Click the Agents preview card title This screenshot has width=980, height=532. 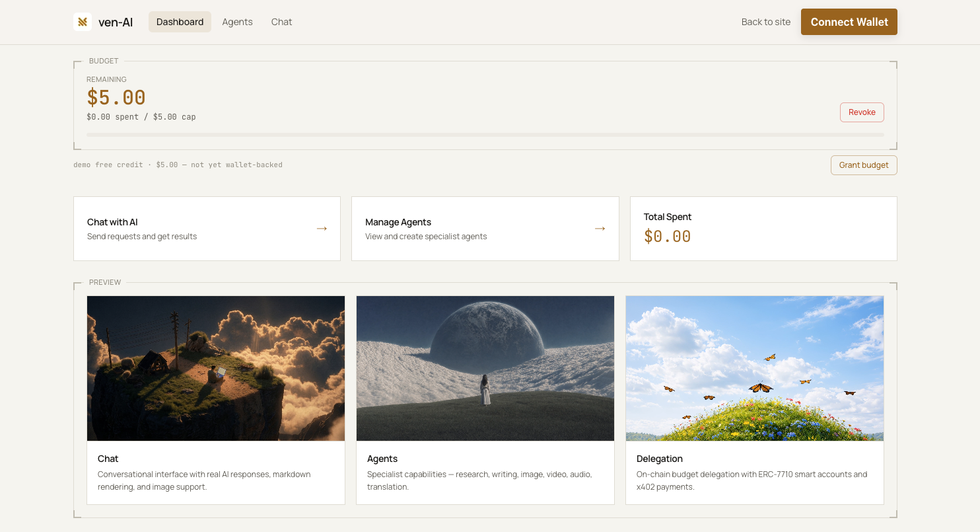(382, 459)
